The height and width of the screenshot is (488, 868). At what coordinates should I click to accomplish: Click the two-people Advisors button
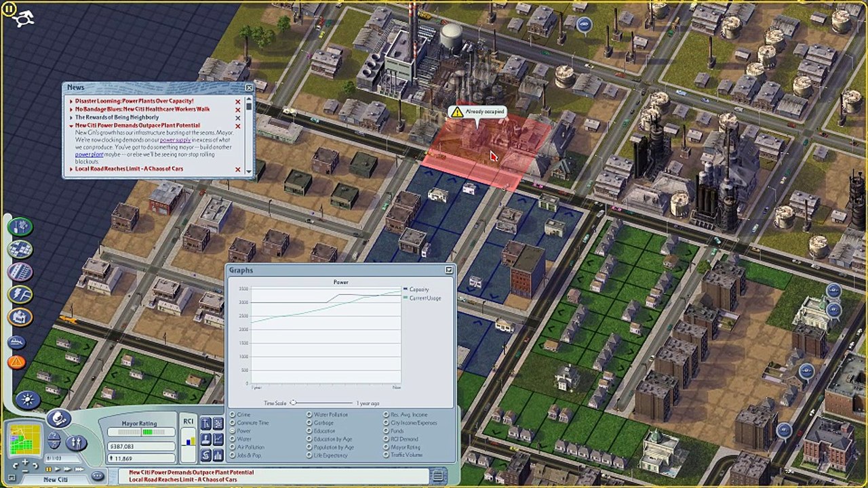coord(76,443)
